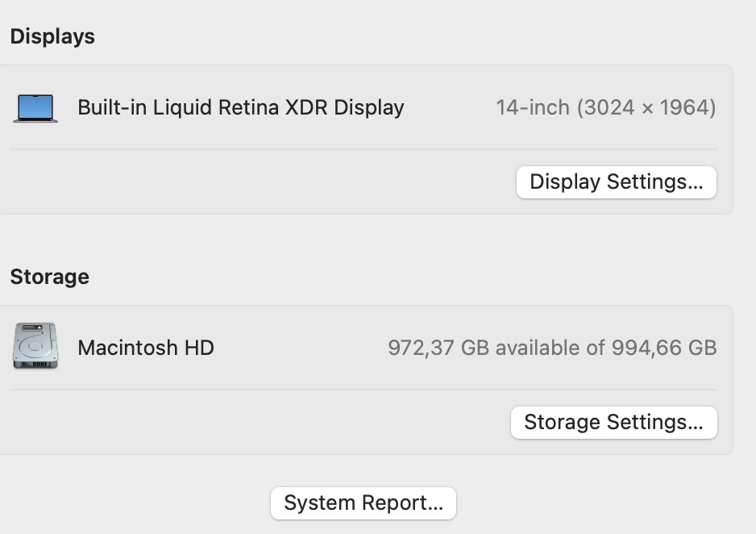756x534 pixels.
Task: Click empty space left of Display Settings button
Action: point(258,181)
